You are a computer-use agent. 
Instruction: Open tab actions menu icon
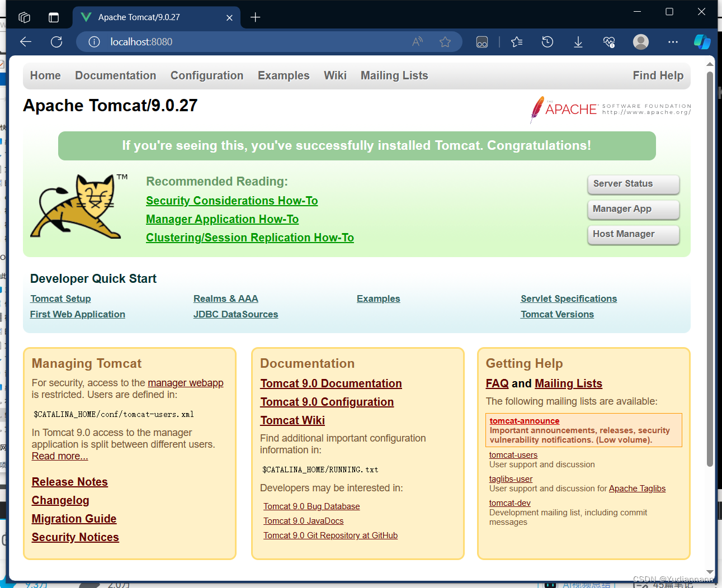pos(54,17)
